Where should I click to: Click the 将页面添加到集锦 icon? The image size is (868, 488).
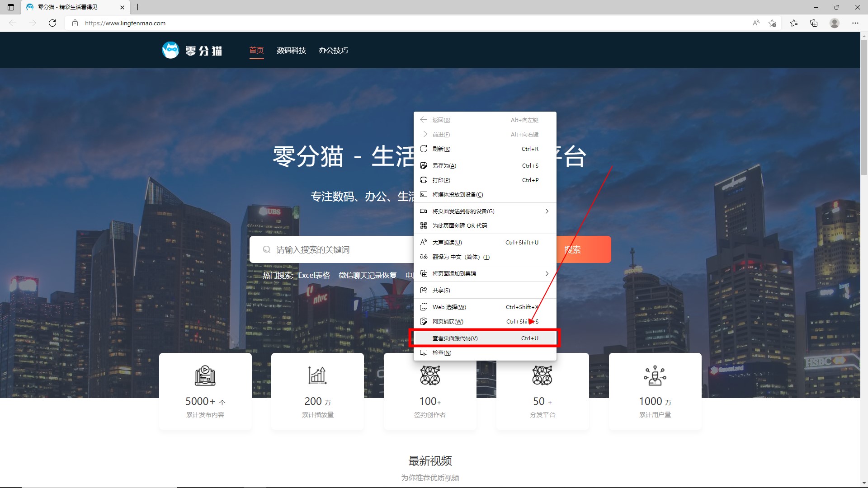pos(424,273)
